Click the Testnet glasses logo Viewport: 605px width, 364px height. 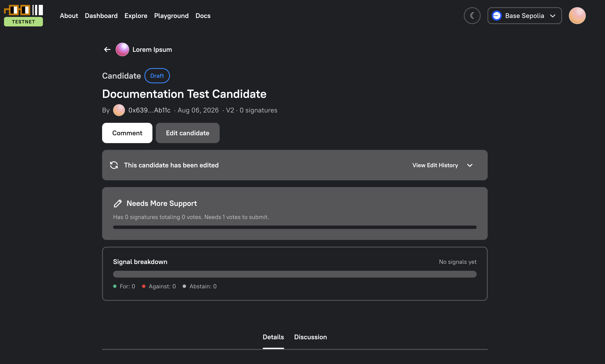point(23,15)
